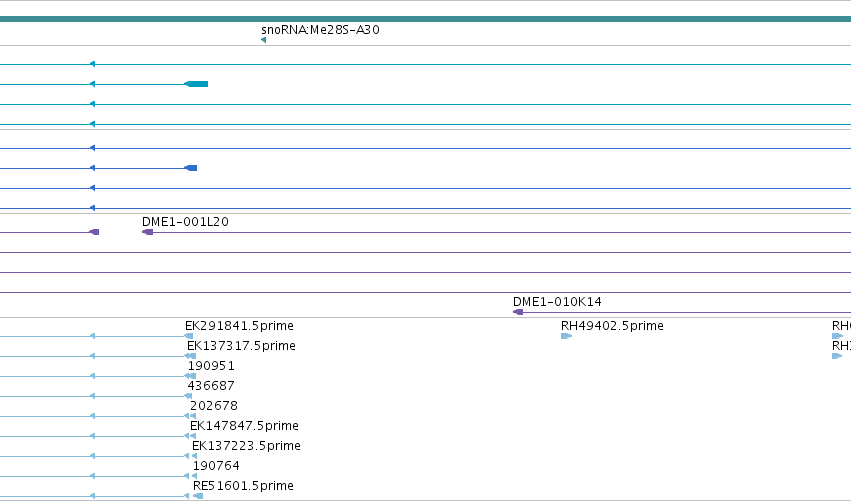Click the DME1-010K14 label
The height and width of the screenshot is (501, 851).
click(557, 302)
